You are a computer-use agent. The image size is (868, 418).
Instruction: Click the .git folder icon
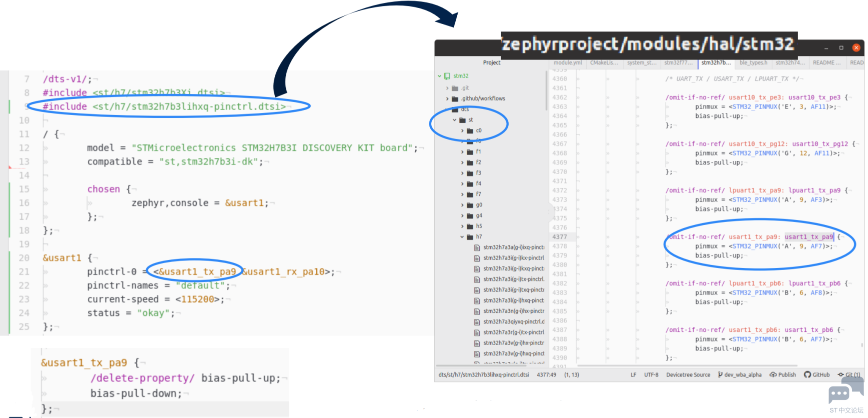coord(455,88)
